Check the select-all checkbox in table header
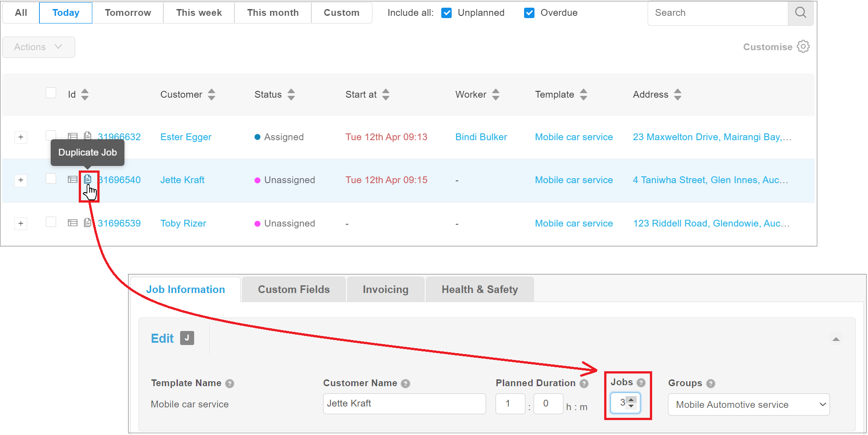 tap(51, 93)
